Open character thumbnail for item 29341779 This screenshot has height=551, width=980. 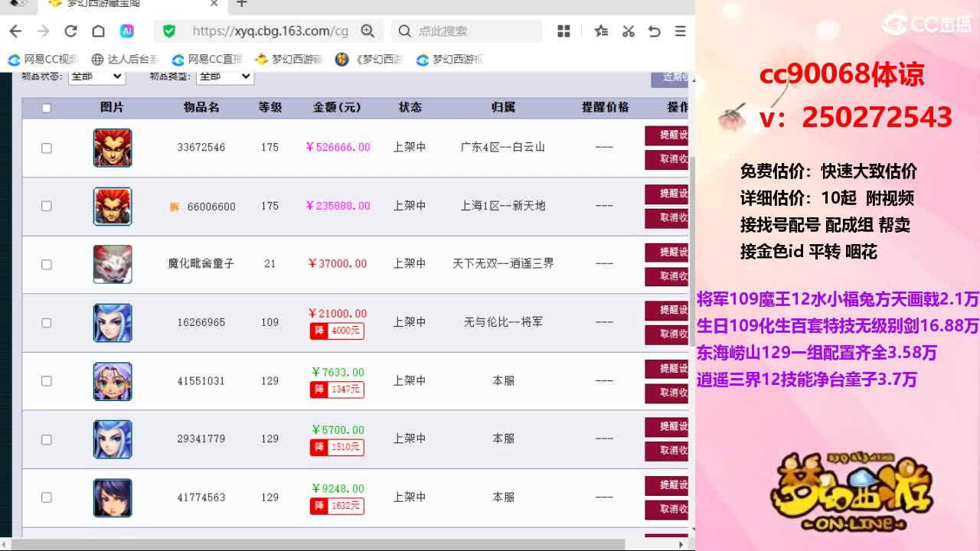113,439
